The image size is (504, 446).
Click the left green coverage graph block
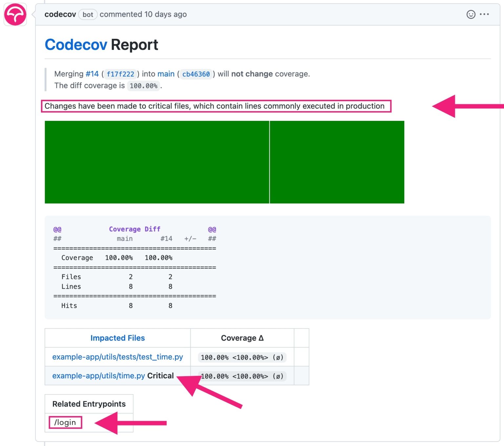tap(157, 162)
